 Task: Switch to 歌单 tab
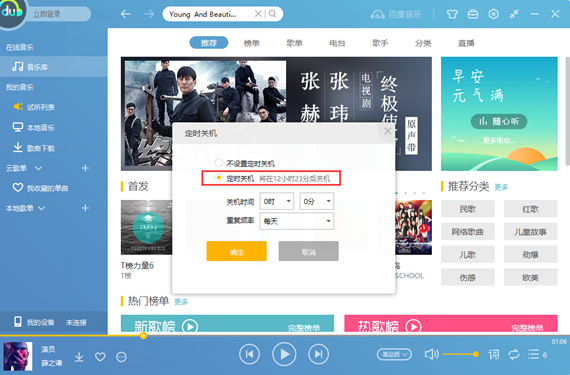(294, 43)
